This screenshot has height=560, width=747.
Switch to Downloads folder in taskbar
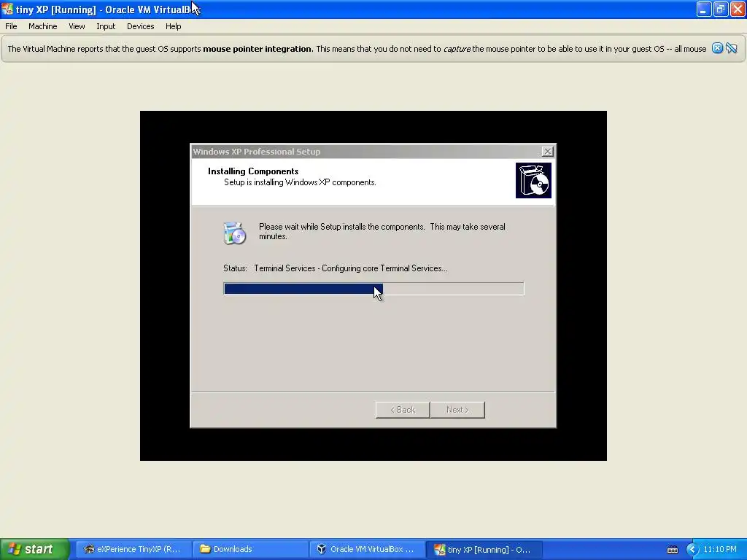point(251,549)
